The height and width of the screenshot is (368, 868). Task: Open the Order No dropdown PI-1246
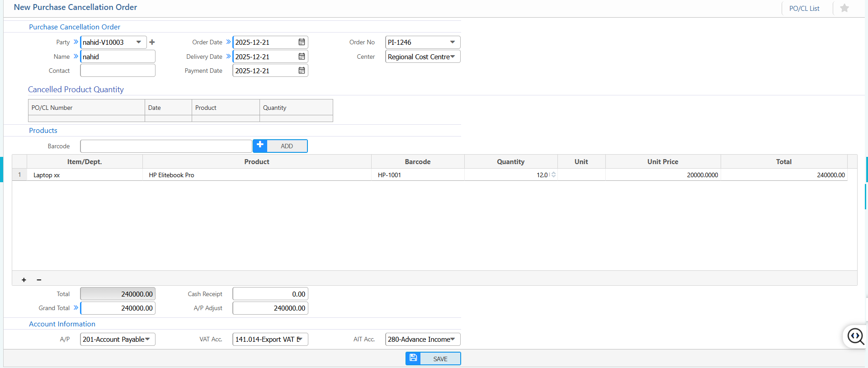pyautogui.click(x=453, y=42)
